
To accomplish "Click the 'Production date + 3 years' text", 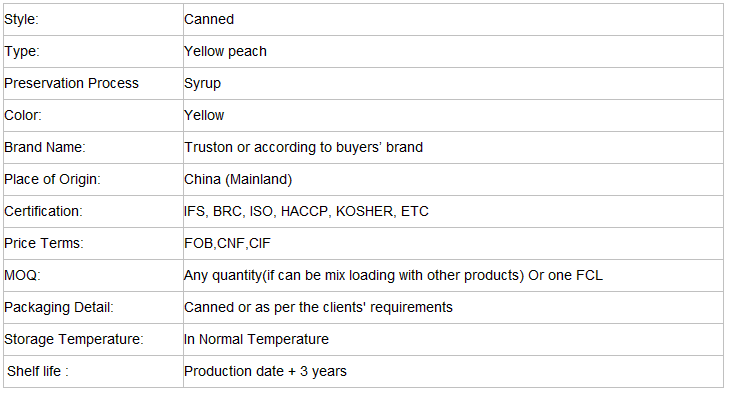I will [x=265, y=372].
